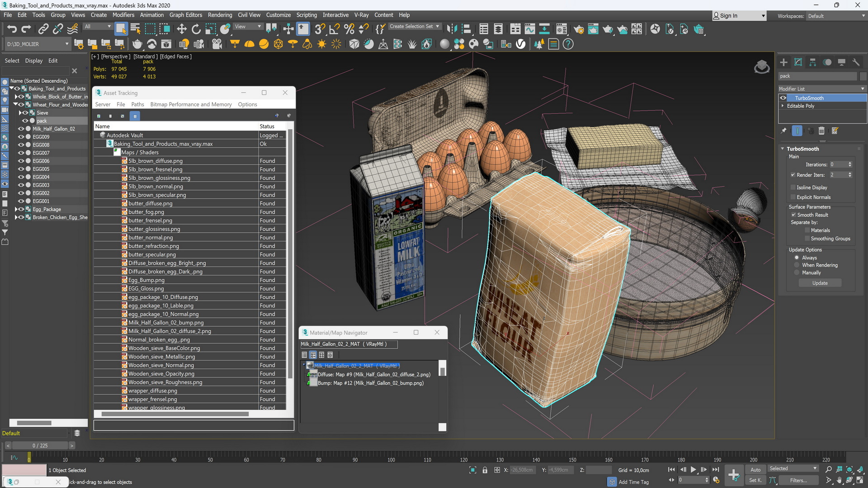
Task: Click the Set K. key button
Action: point(755,480)
